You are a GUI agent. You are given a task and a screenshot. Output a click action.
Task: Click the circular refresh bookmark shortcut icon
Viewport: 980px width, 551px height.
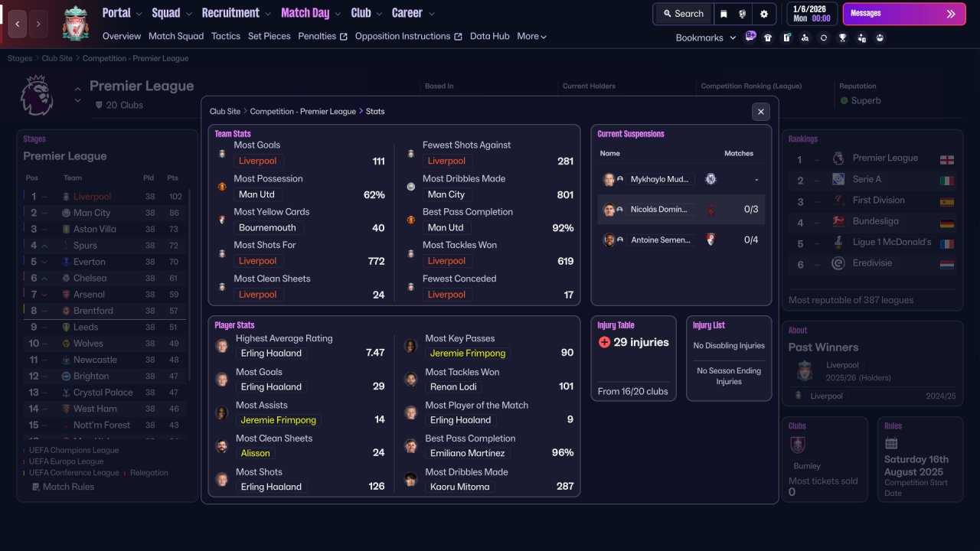pyautogui.click(x=824, y=37)
